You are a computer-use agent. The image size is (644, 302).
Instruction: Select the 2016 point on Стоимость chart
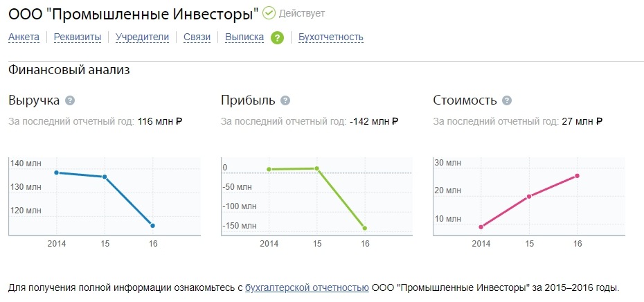pyautogui.click(x=577, y=176)
